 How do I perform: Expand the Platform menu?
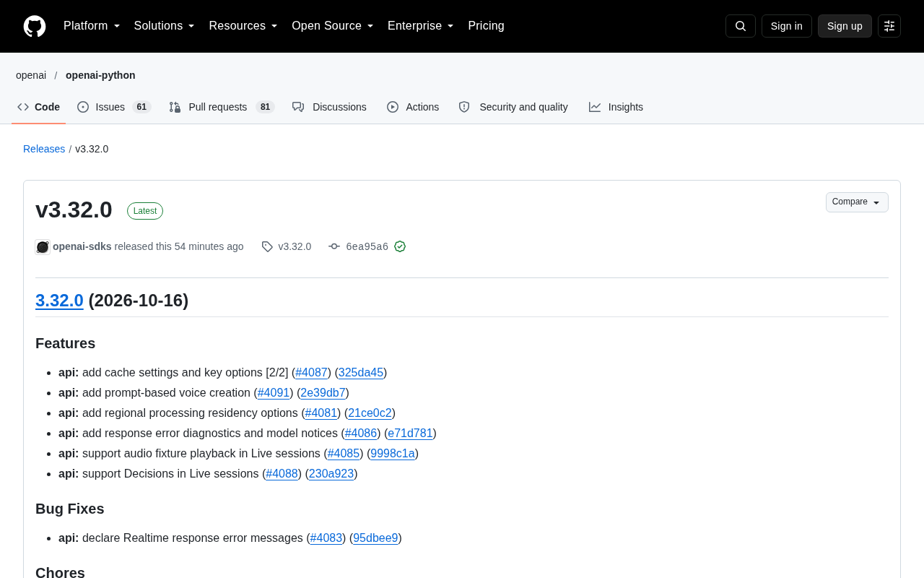click(x=92, y=26)
